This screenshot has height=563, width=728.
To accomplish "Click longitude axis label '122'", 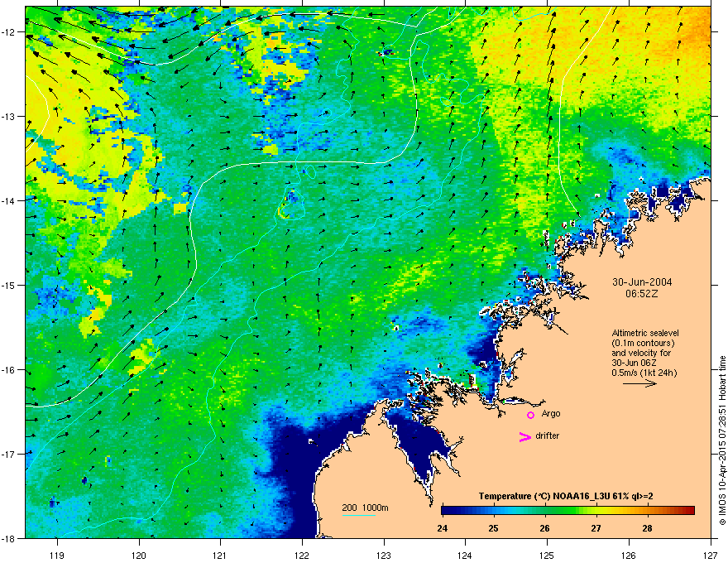I will pos(302,555).
